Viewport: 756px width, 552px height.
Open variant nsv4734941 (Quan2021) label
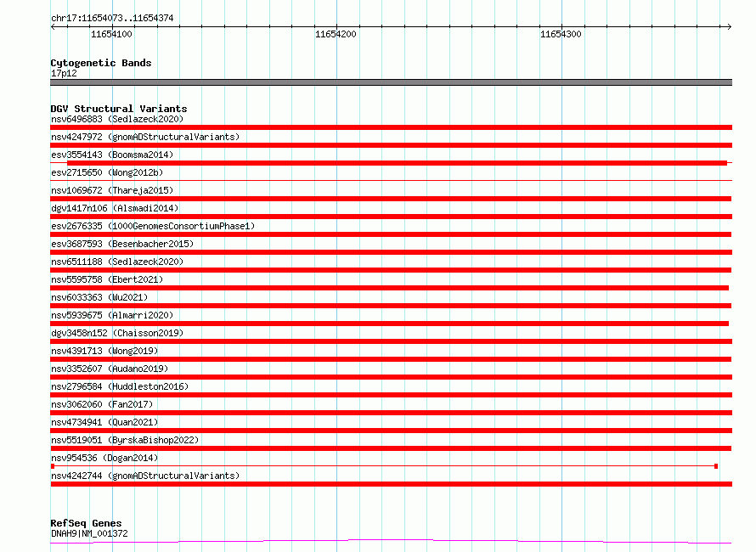pyautogui.click(x=104, y=422)
